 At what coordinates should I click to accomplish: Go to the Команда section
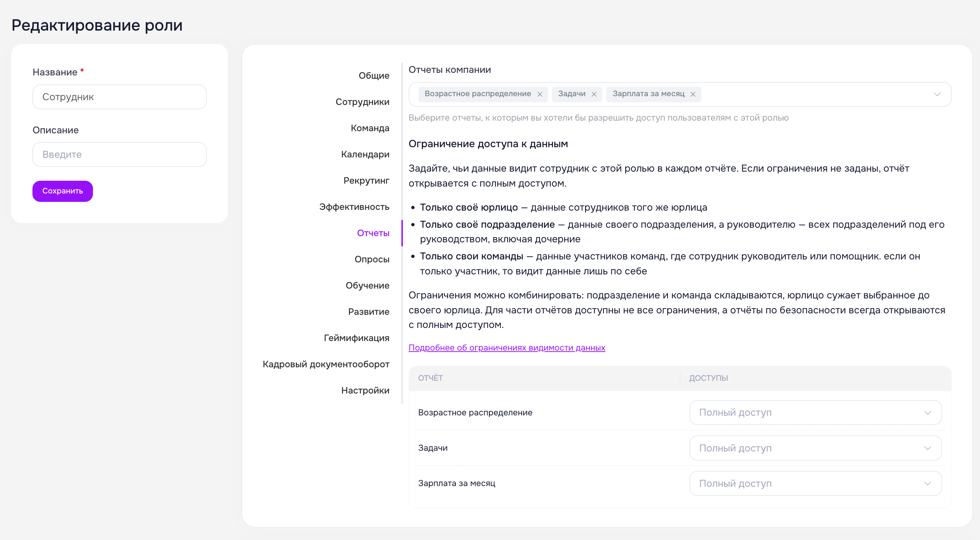coord(370,128)
